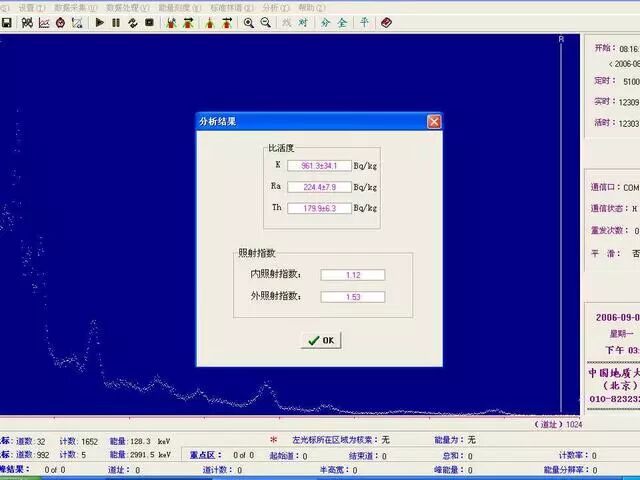
Task: Click the 全 full-spectrum toolbar icon
Action: coord(342,22)
